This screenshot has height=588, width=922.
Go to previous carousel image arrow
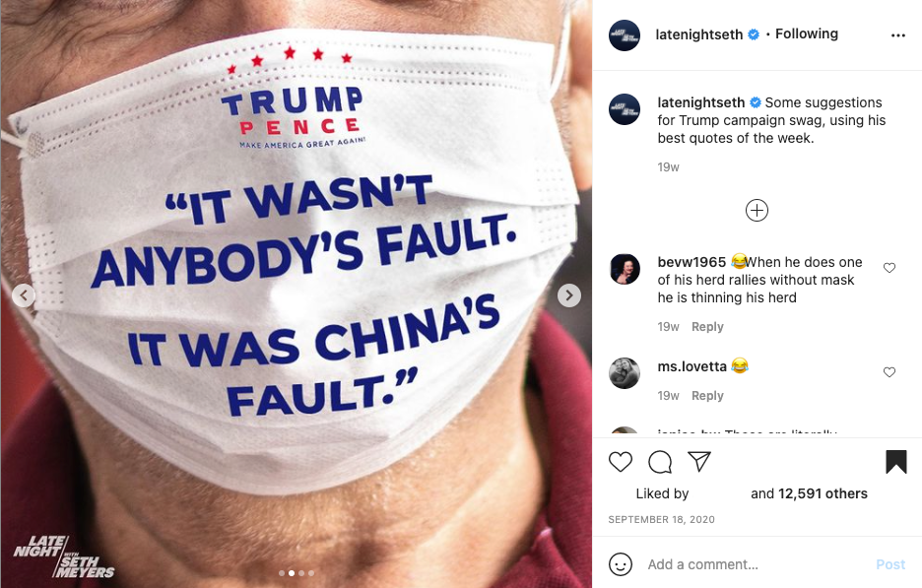click(x=24, y=295)
